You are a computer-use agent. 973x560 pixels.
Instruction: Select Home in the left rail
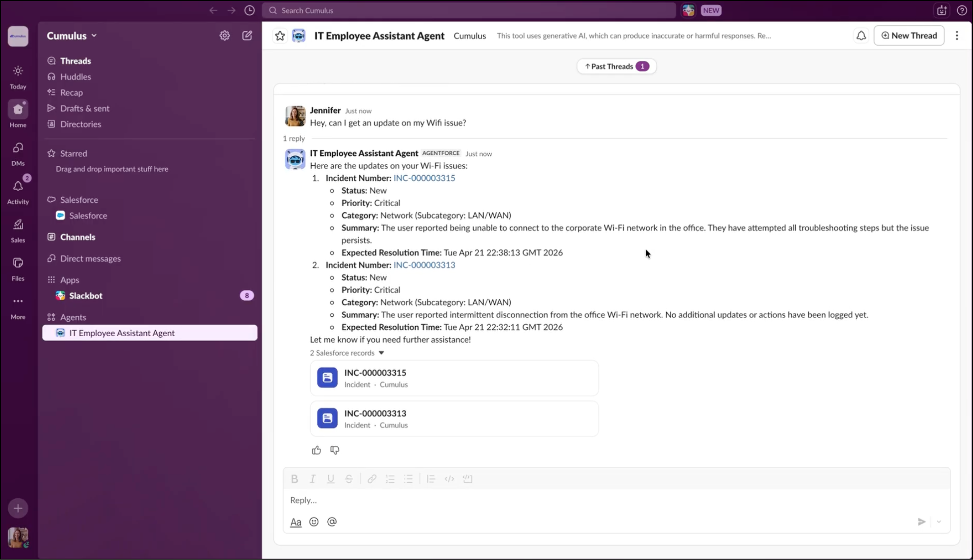[x=18, y=114]
